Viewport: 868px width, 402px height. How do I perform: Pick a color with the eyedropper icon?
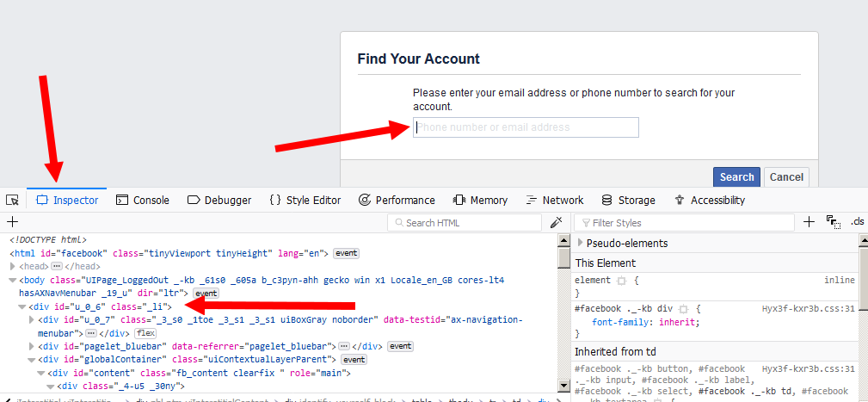pos(556,222)
